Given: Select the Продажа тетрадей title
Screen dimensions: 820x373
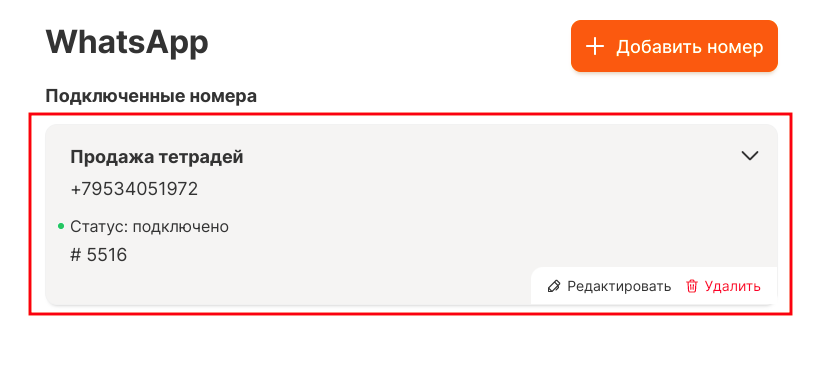Looking at the screenshot, I should [x=157, y=157].
